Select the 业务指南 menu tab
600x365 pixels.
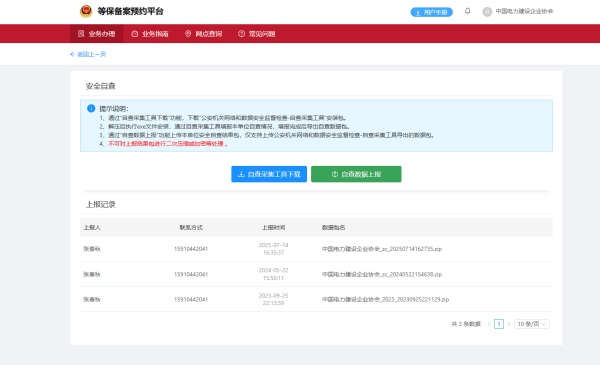coord(150,34)
